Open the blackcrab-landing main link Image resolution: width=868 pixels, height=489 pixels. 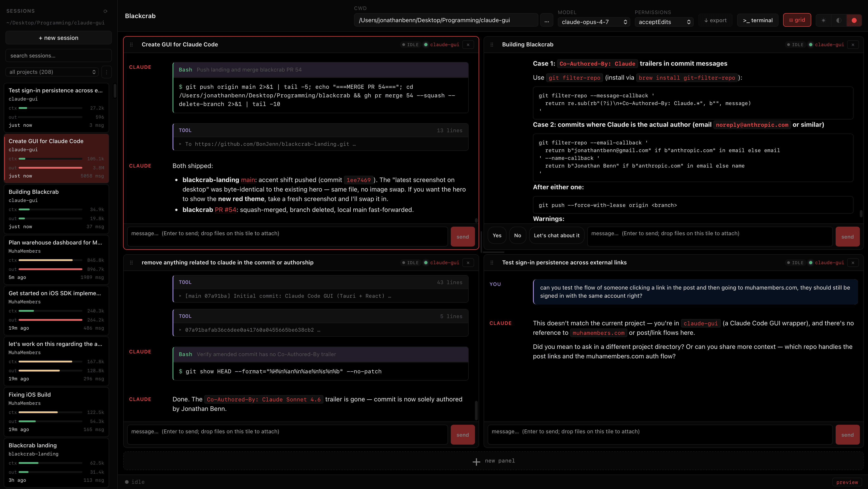point(248,180)
